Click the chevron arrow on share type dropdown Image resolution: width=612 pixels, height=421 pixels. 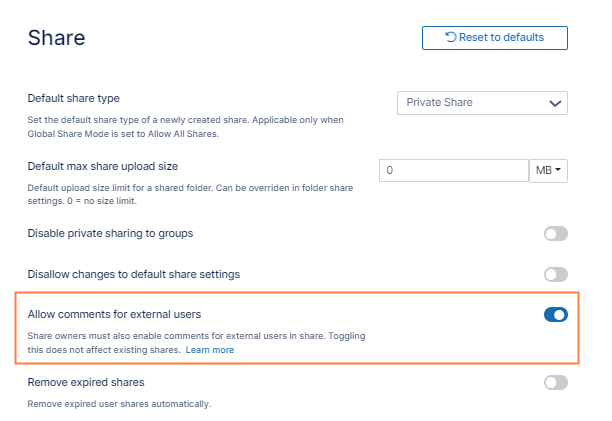(x=555, y=103)
